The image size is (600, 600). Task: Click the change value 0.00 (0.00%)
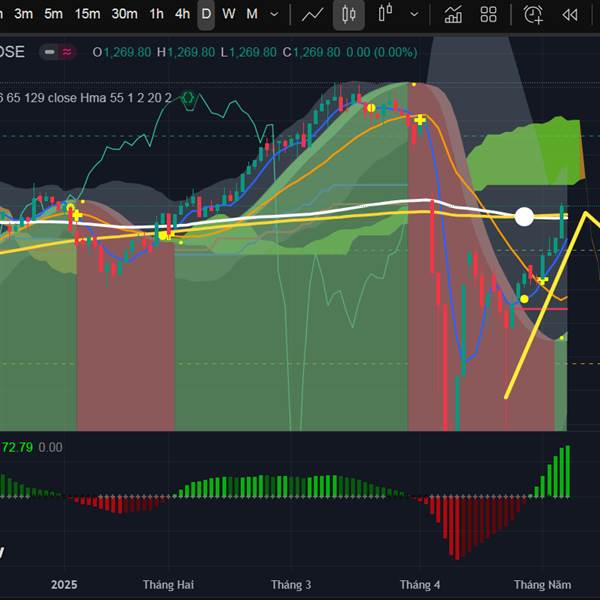point(382,52)
